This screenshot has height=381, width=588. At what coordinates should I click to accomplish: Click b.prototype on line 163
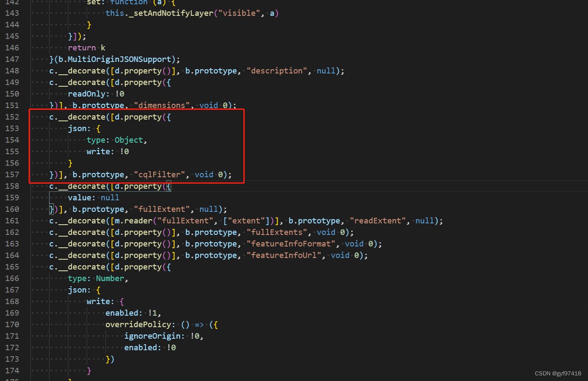(x=211, y=244)
